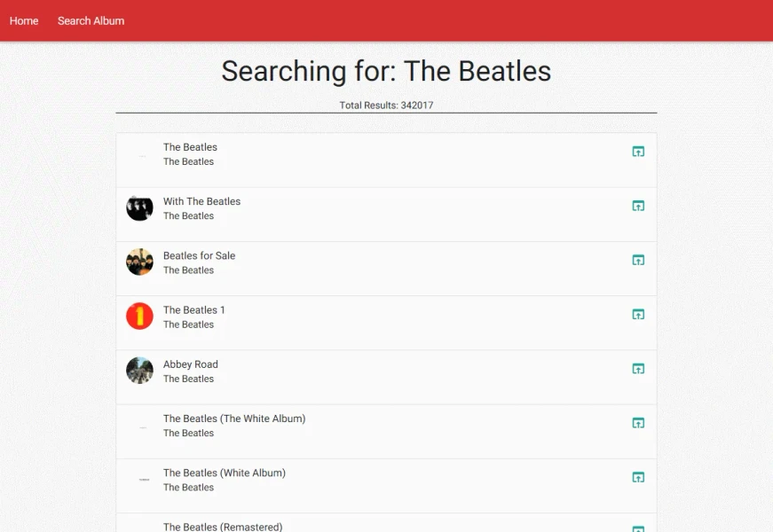
Task: Click the Beatles for Sale cover image
Action: [139, 262]
